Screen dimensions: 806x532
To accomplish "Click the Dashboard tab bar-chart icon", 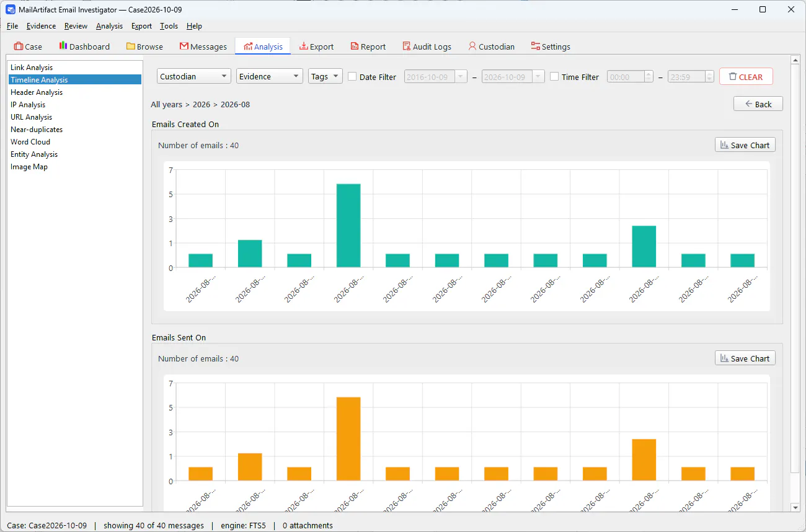I will 63,46.
